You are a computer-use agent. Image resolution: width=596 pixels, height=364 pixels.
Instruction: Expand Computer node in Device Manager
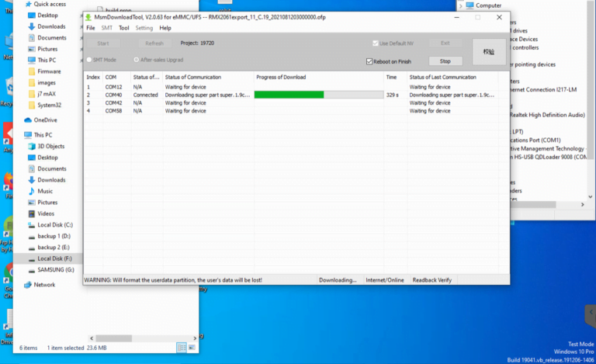[461, 5]
